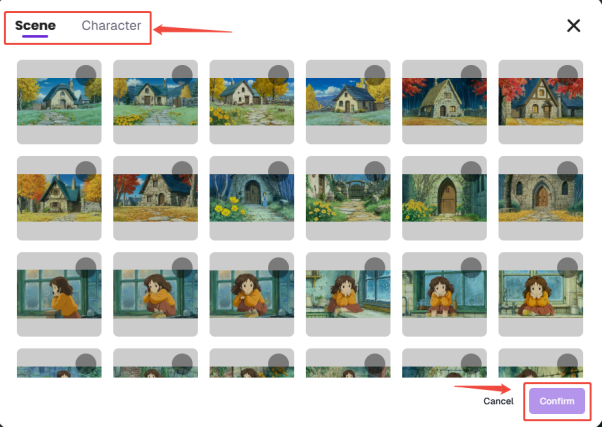Tick the circle on the gothic arched wooden door thumbnail
602x428 pixels.
click(471, 171)
